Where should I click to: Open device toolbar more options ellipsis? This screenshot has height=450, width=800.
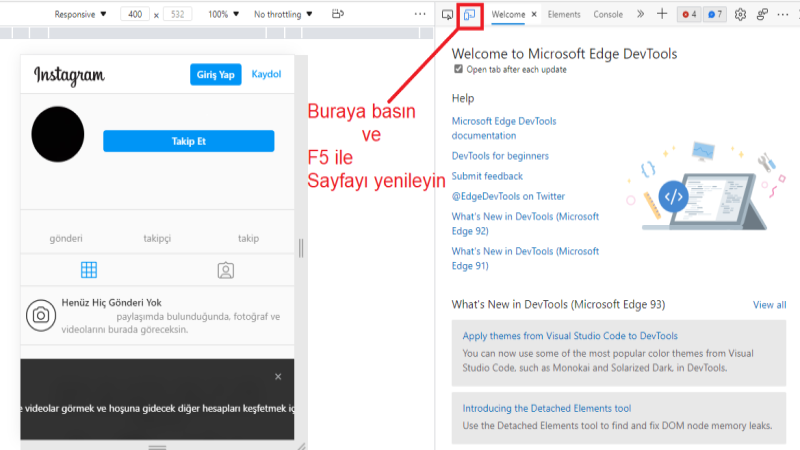pyautogui.click(x=420, y=14)
